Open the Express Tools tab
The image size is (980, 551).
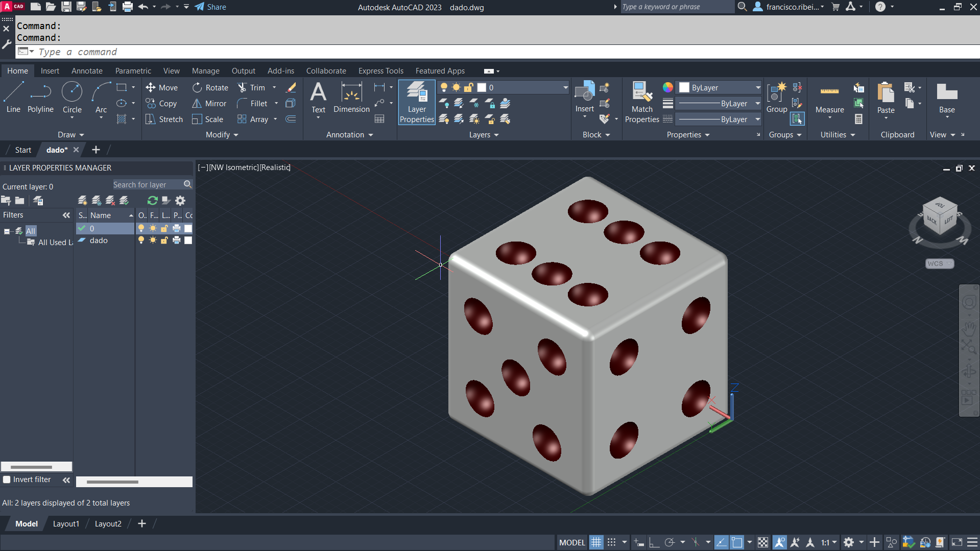(x=380, y=71)
